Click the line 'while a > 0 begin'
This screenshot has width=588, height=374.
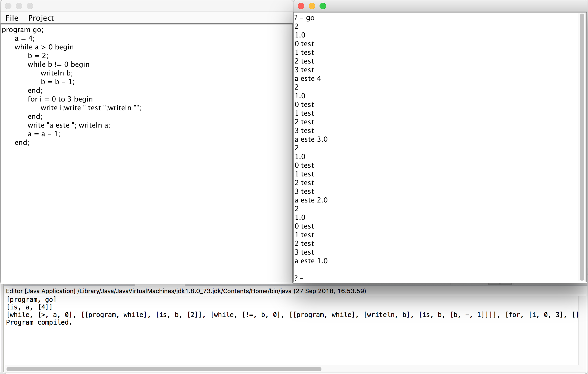click(44, 47)
